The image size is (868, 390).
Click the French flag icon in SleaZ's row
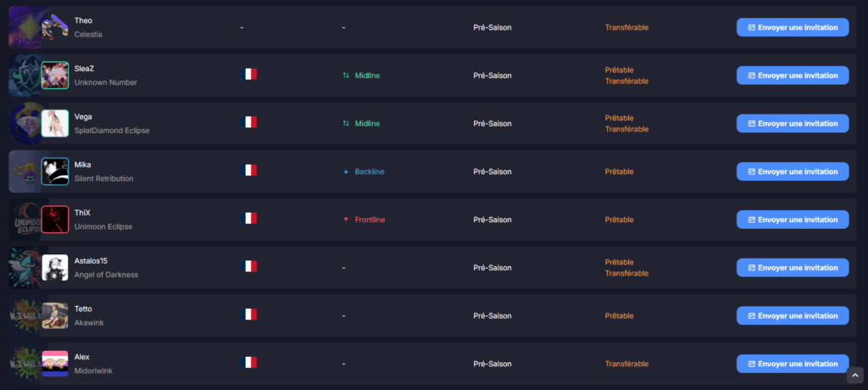click(248, 75)
